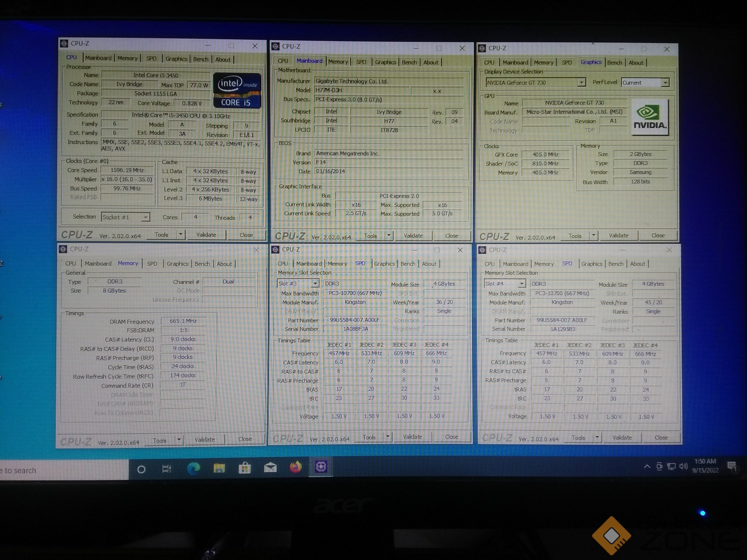This screenshot has height=560, width=747.
Task: Open Cortana circle icon on taskbar
Action: [141, 469]
